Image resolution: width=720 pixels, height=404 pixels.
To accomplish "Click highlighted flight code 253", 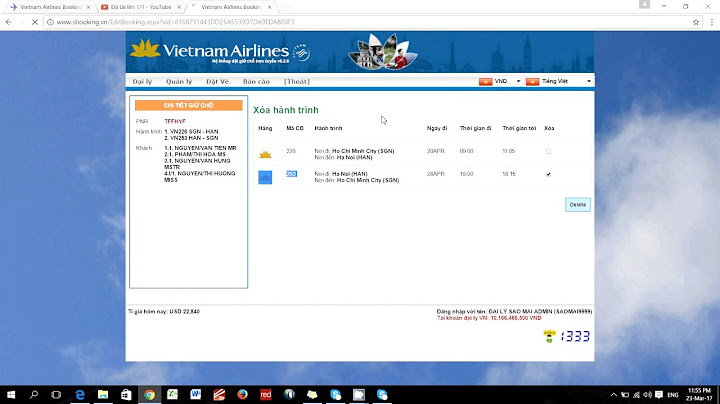I will click(x=291, y=174).
